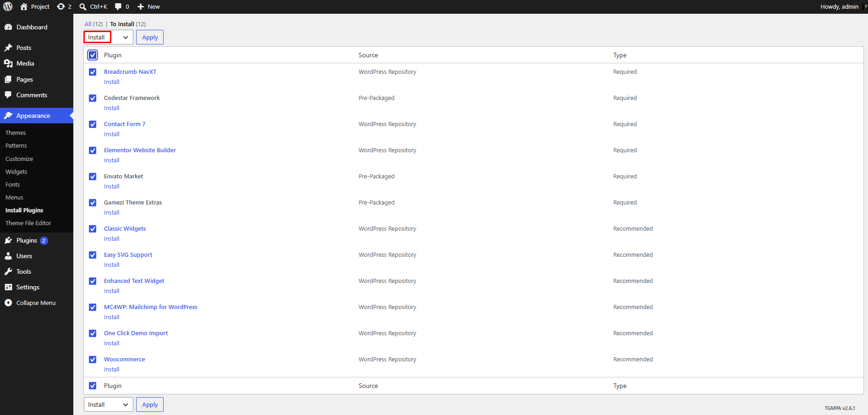Screen dimensions: 868x415
Task: Sort by Plugin column header
Action: (113, 55)
